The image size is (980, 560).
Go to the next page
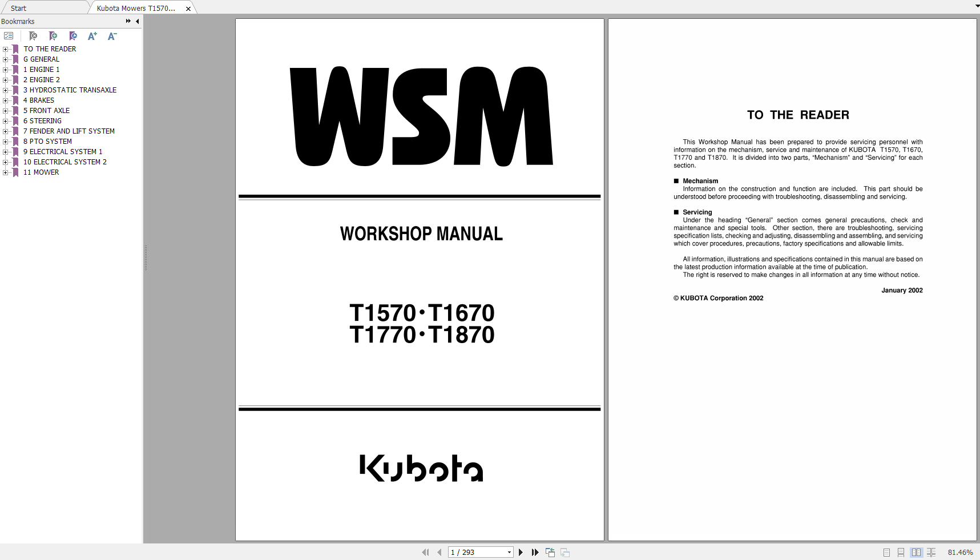[521, 552]
